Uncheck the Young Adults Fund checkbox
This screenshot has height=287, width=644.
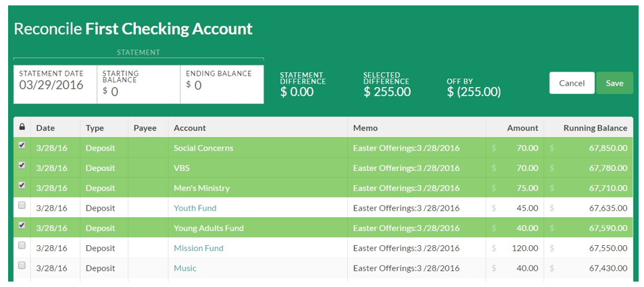pyautogui.click(x=22, y=226)
